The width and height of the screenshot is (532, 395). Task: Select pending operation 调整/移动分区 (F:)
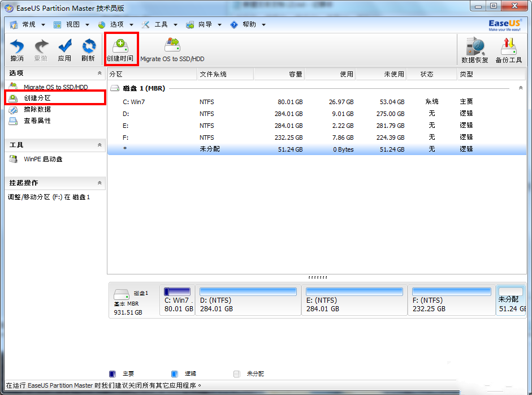(49, 197)
